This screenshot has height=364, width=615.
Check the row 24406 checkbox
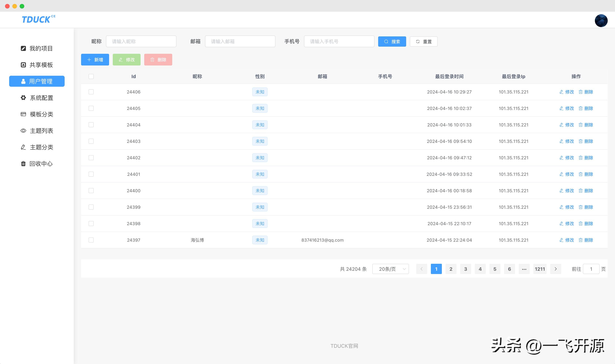[91, 92]
